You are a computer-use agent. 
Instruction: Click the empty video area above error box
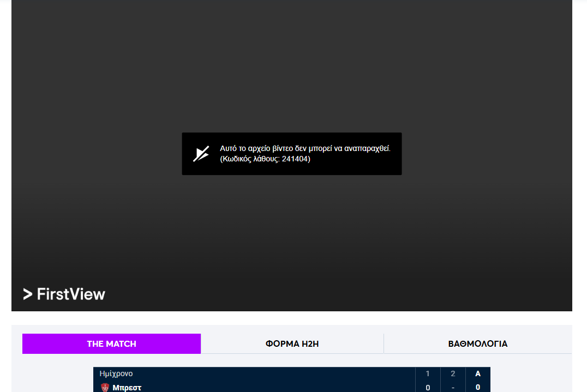point(292,65)
